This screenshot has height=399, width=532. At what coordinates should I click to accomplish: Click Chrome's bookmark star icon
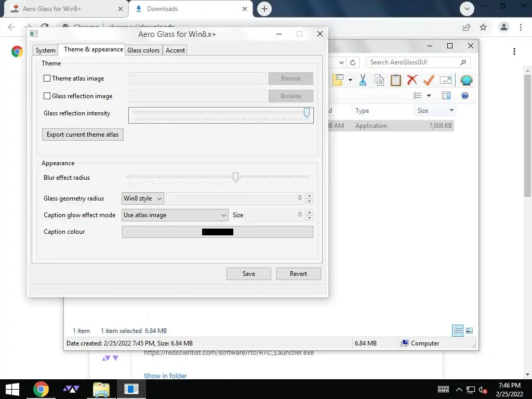483,27
